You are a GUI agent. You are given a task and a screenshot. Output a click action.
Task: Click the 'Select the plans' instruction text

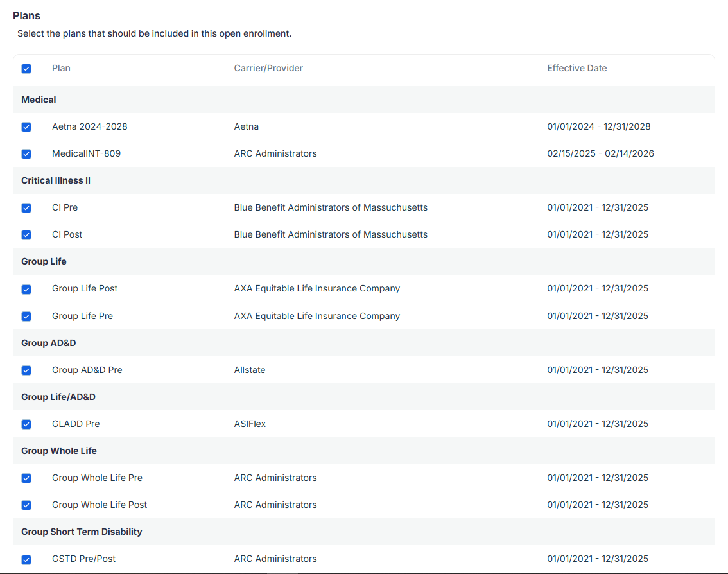tap(155, 34)
